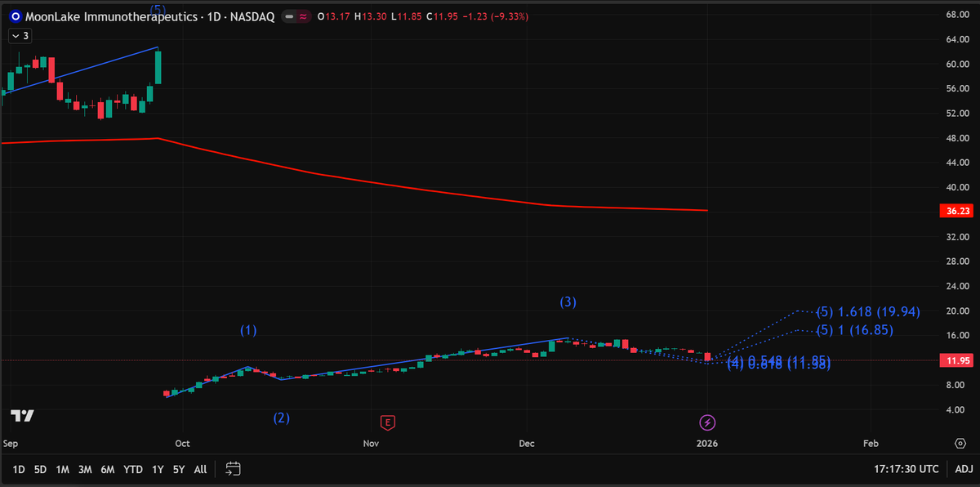The image size is (980, 487).
Task: Click the Dec label on time axis
Action: [527, 444]
